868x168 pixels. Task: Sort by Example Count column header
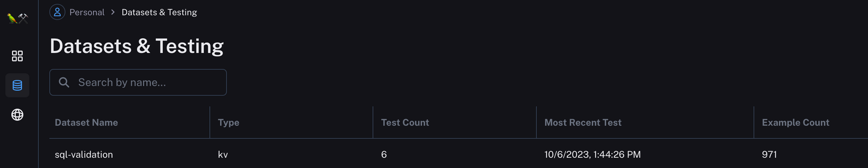pyautogui.click(x=796, y=122)
